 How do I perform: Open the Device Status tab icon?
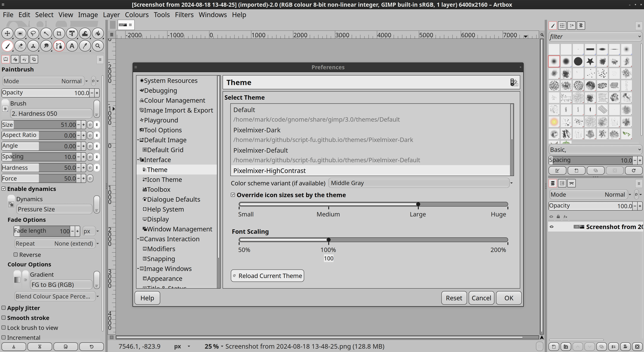pyautogui.click(x=15, y=59)
